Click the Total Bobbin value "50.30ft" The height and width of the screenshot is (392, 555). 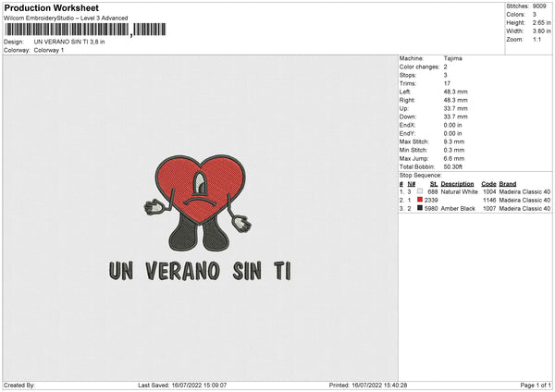pos(453,167)
